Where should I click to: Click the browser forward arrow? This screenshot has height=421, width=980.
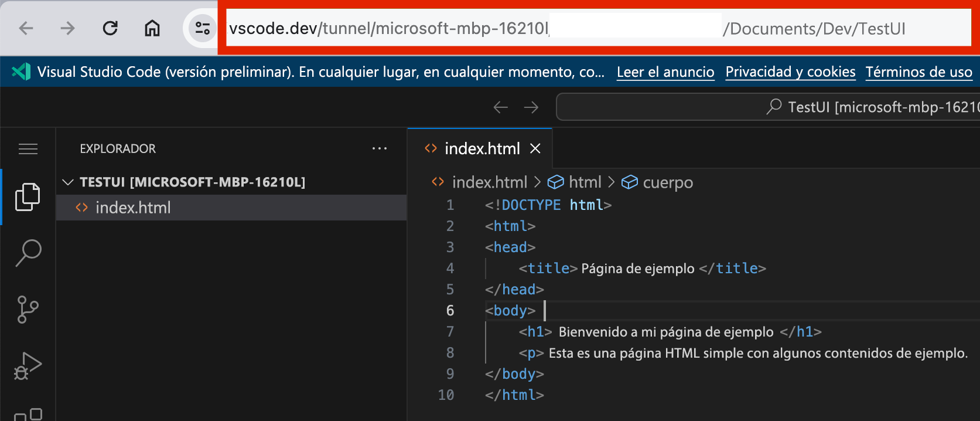68,28
